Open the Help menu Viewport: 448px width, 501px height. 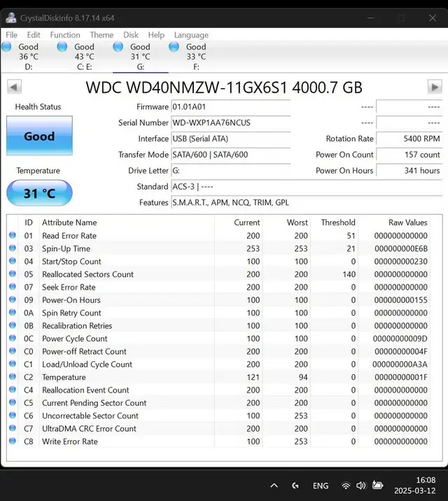pyautogui.click(x=156, y=35)
